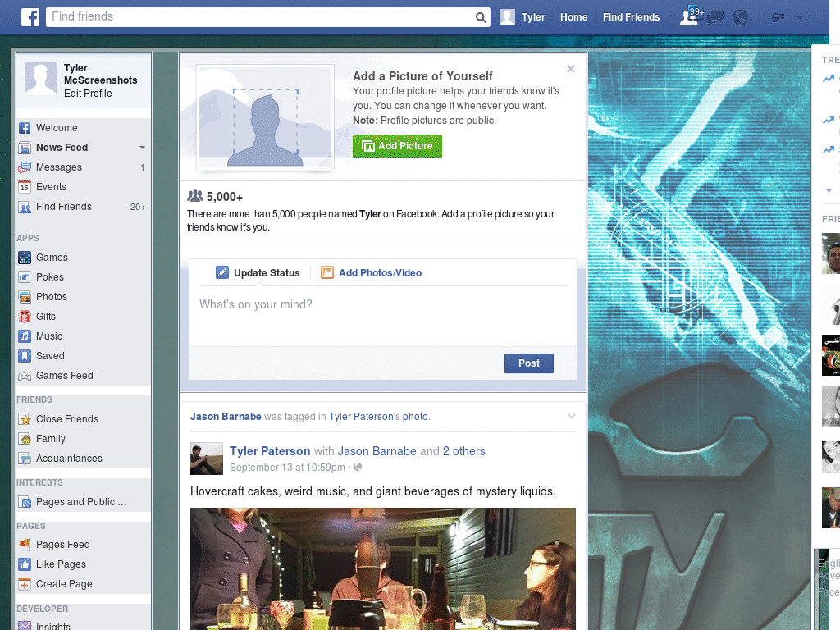Screen dimensions: 840x630
Task: Open the globe notifications icon
Action: click(x=740, y=18)
